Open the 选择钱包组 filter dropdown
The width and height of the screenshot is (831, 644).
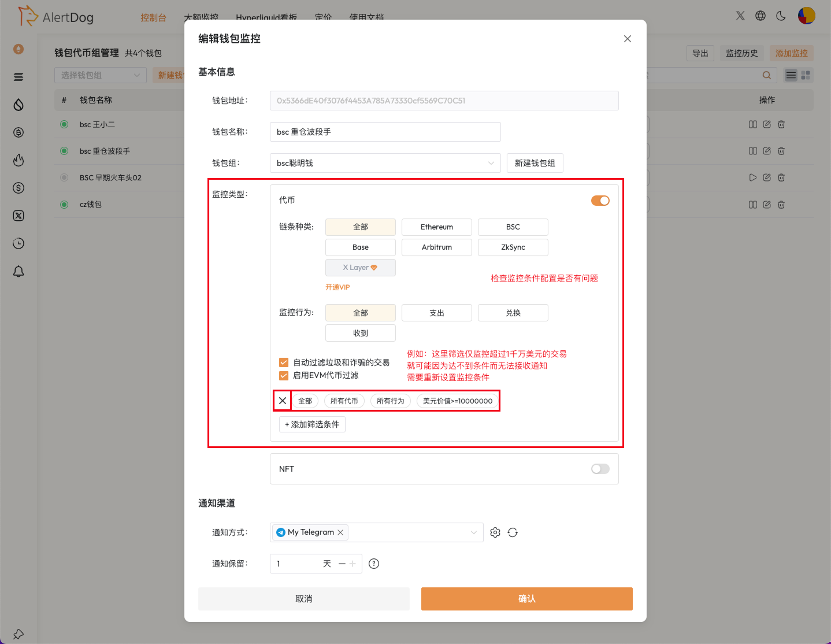tap(100, 75)
